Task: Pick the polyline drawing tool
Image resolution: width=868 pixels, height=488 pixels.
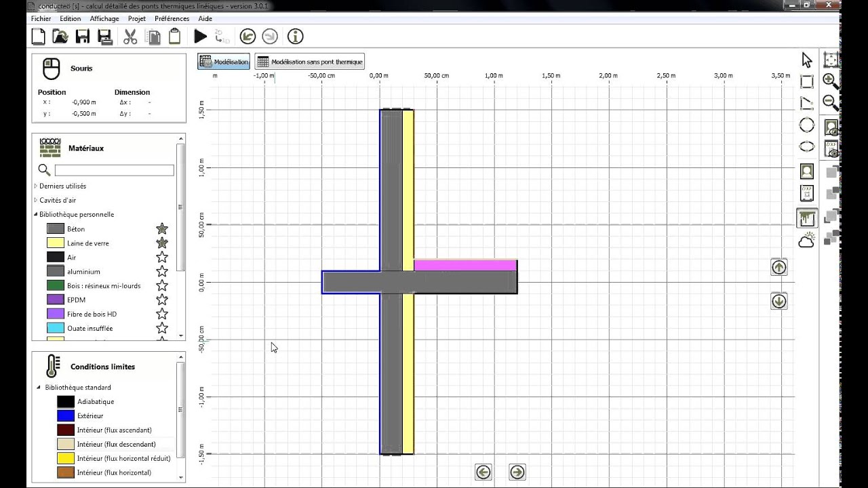Action: pyautogui.click(x=806, y=104)
